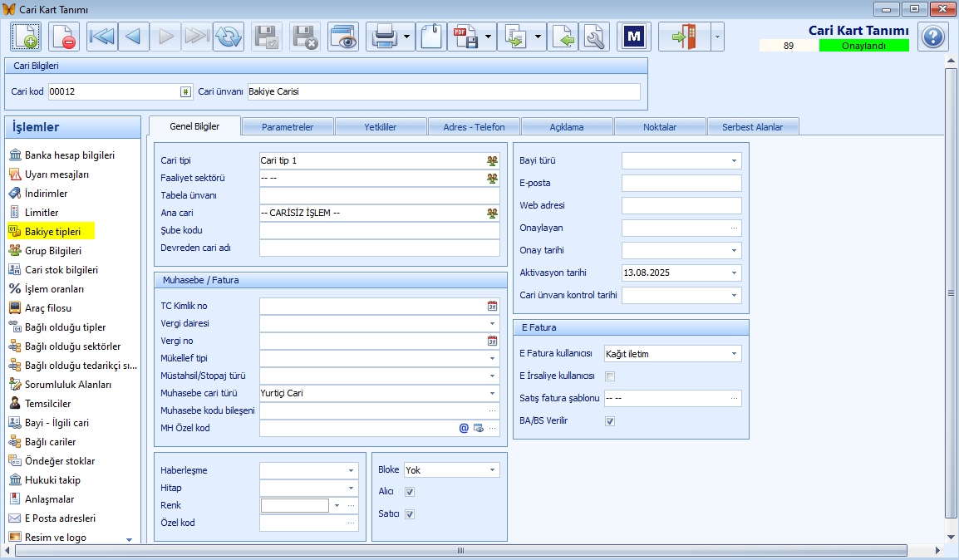Image resolution: width=959 pixels, height=560 pixels.
Task: Click the exit door icon
Action: click(684, 37)
